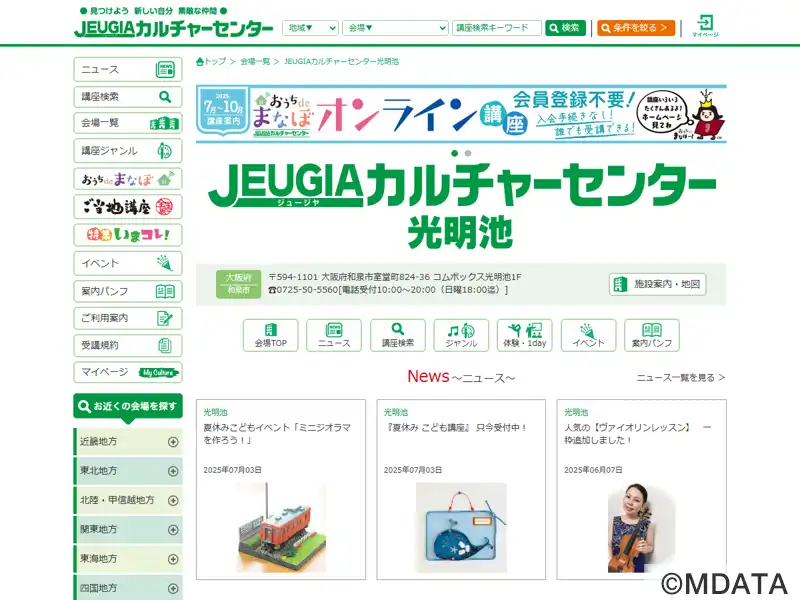Open 講座ジャンル in the left sidebar
This screenshot has height=600, width=800.
pos(128,151)
